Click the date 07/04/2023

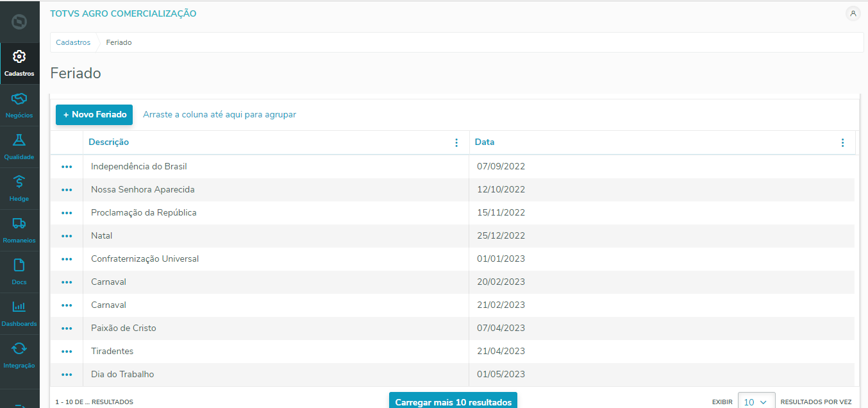click(x=501, y=328)
